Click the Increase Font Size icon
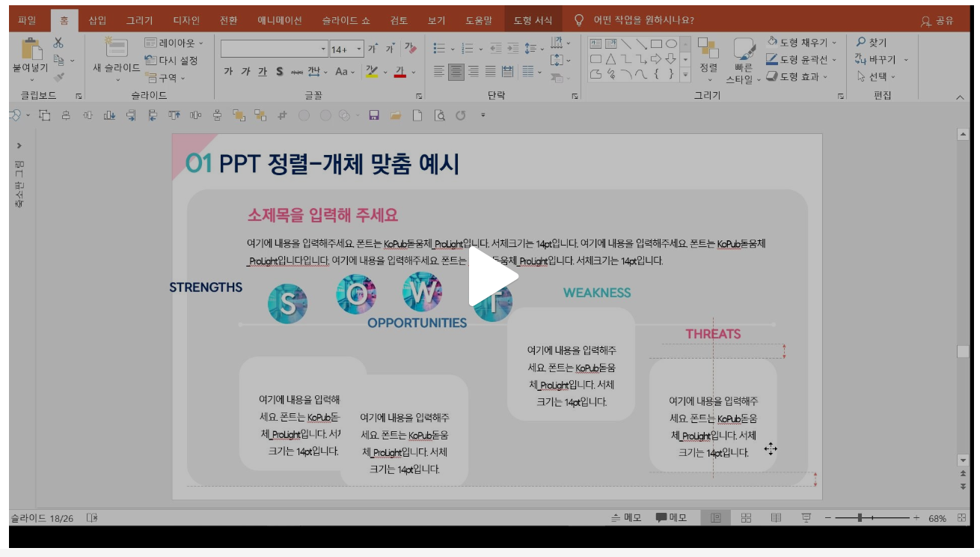Viewport: 980px width, 557px height. pos(373,48)
